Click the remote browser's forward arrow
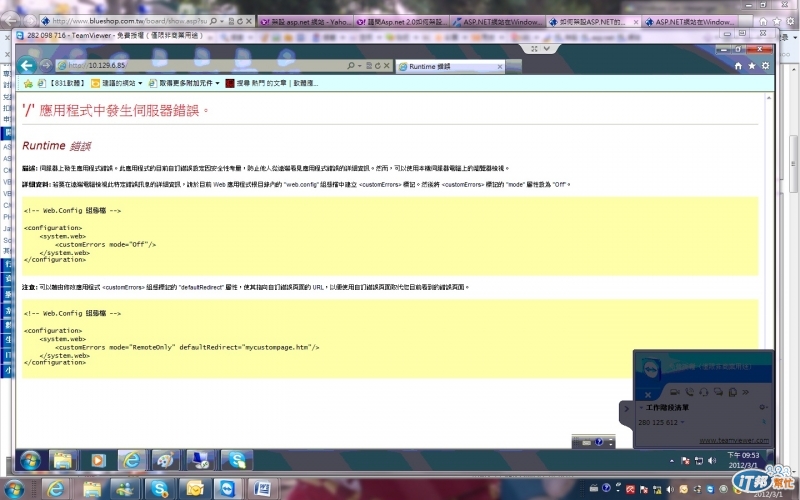Image resolution: width=800 pixels, height=500 pixels. (x=45, y=65)
